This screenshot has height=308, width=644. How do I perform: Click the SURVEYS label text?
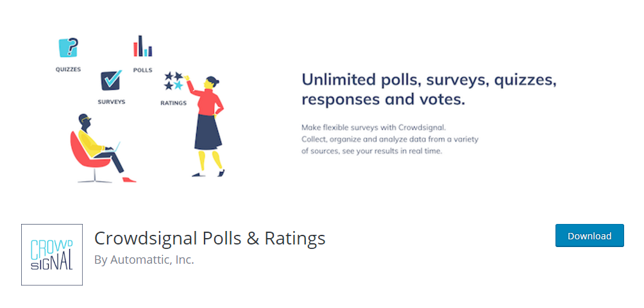pos(112,102)
